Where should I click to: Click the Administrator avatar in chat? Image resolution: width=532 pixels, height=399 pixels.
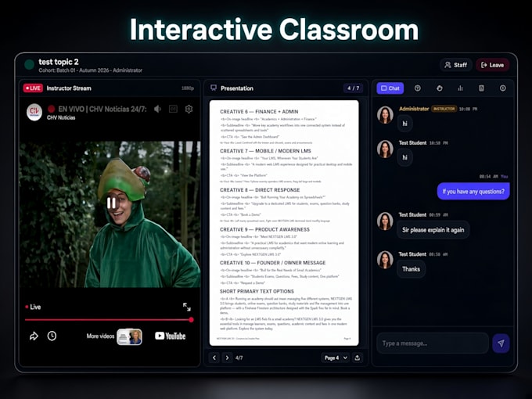click(385, 115)
